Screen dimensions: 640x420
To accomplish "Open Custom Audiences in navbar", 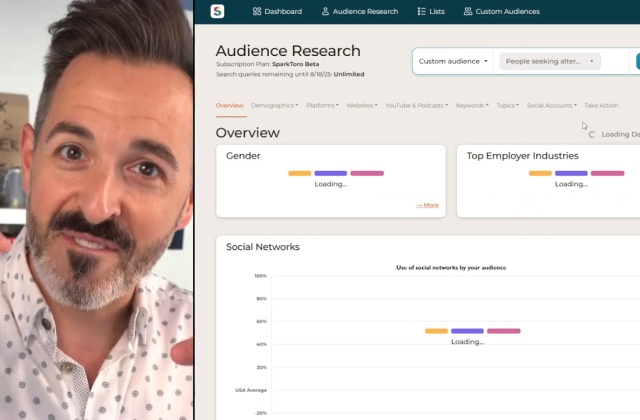I will [502, 11].
